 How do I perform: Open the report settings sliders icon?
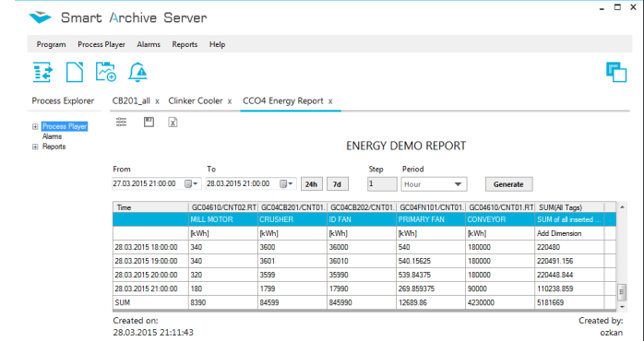(121, 122)
